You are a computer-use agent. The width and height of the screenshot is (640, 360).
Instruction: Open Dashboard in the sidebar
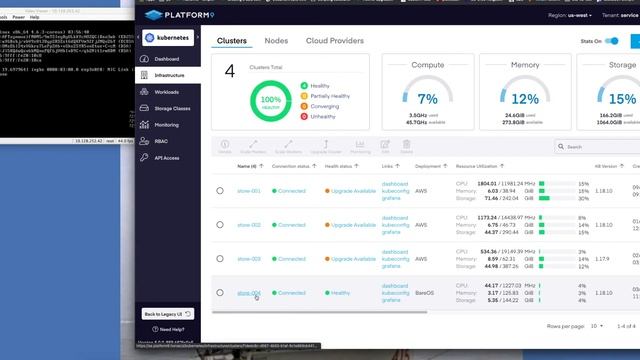(x=167, y=59)
